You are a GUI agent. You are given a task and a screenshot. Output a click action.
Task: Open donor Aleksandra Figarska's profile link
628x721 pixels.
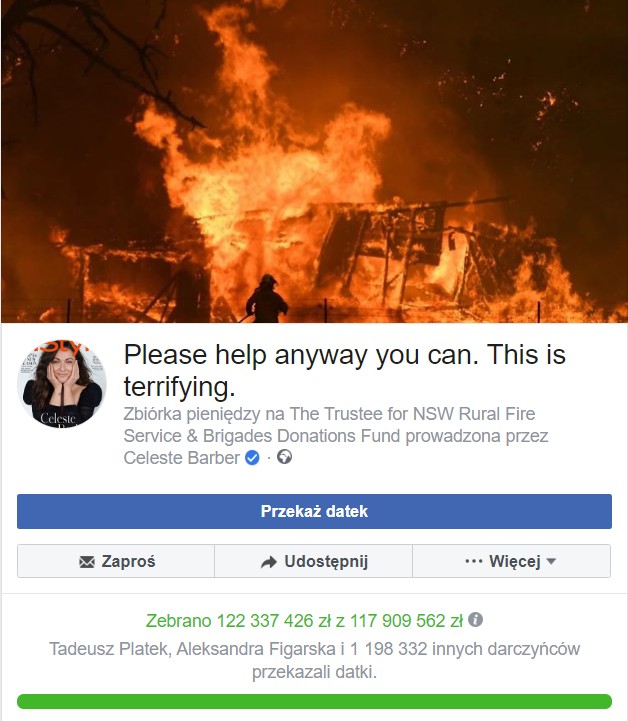pyautogui.click(x=256, y=649)
